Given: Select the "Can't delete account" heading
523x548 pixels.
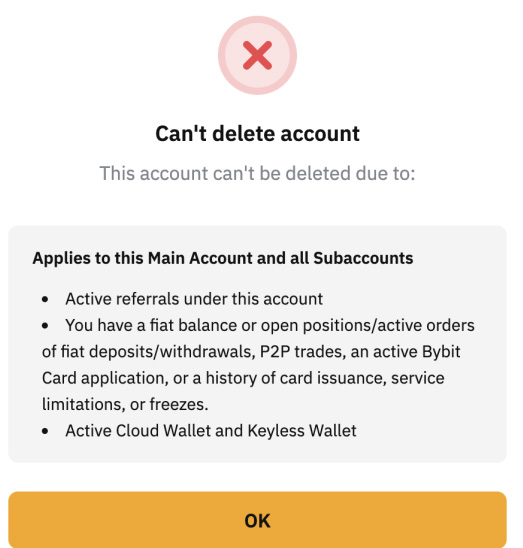Looking at the screenshot, I should pos(257,134).
